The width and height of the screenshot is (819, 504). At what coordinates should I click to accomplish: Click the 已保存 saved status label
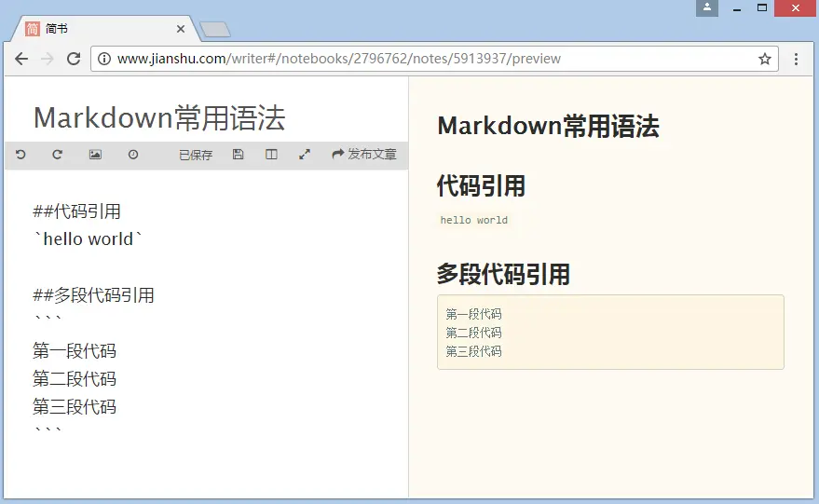196,155
